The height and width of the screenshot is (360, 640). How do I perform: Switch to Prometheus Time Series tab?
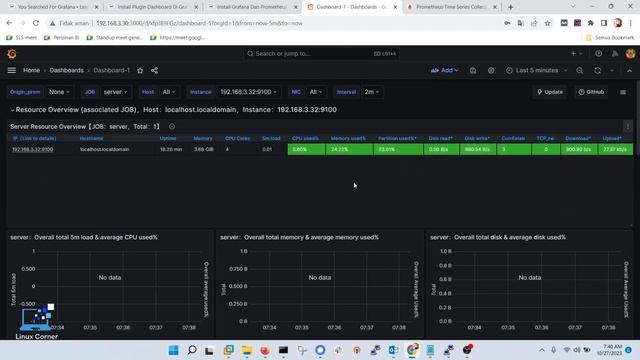(451, 7)
